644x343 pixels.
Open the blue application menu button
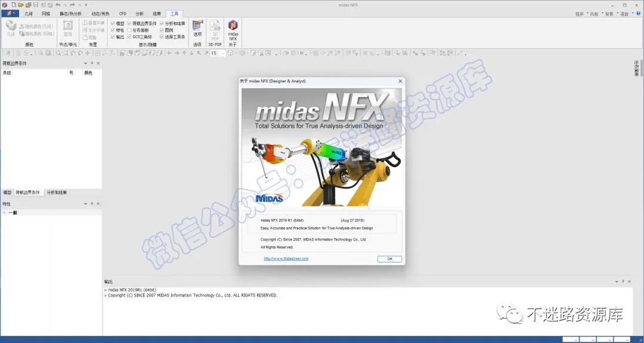[10, 14]
